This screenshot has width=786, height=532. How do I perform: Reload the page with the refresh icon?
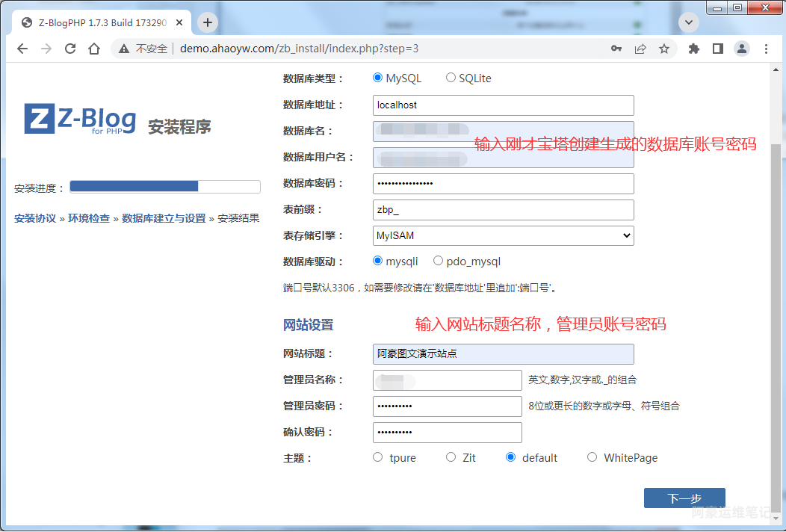70,49
